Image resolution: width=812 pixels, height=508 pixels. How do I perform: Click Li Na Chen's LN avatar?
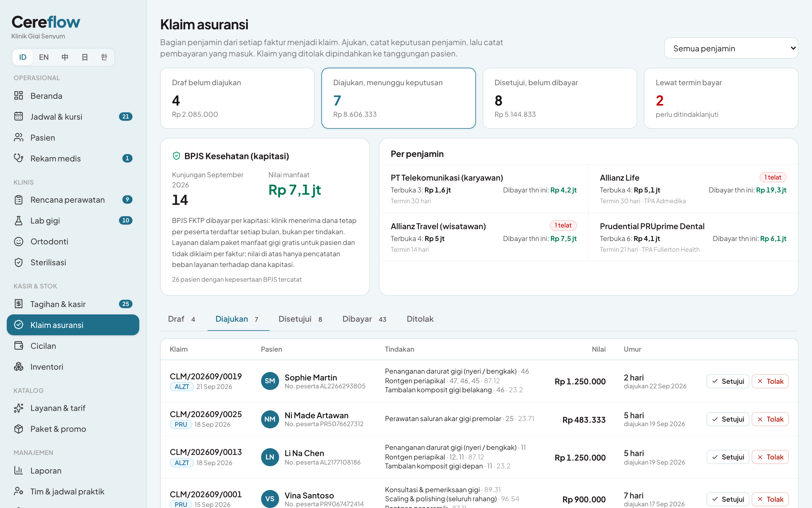coord(270,457)
